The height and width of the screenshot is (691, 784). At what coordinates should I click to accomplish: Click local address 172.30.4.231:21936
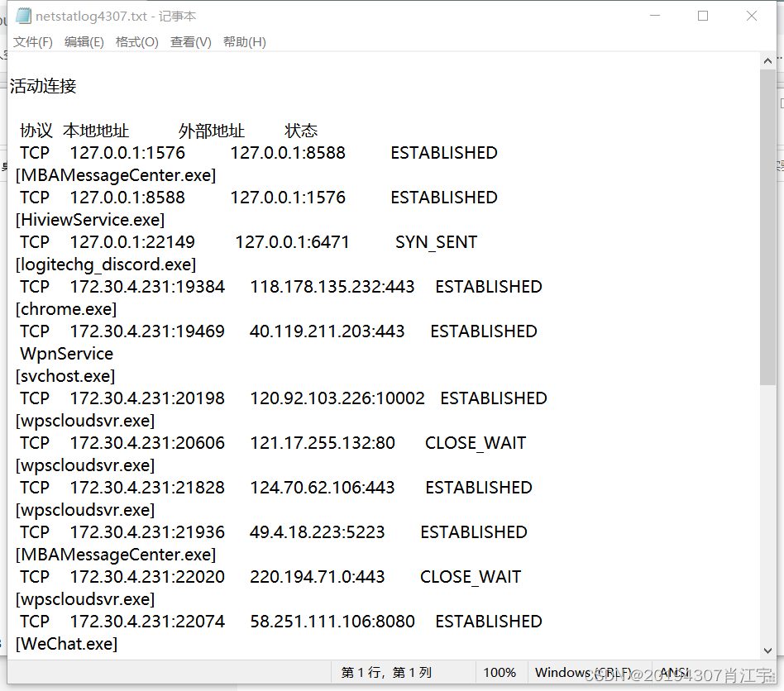tap(147, 532)
